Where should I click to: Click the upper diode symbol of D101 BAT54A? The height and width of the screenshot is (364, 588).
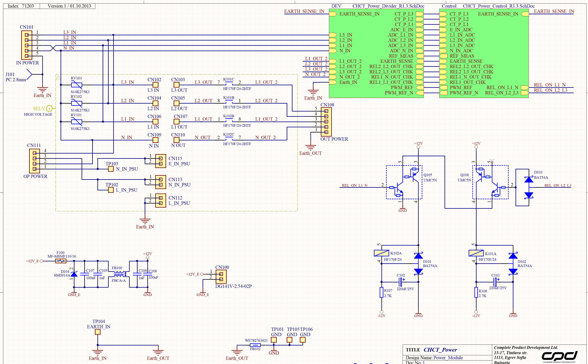pyautogui.click(x=418, y=256)
